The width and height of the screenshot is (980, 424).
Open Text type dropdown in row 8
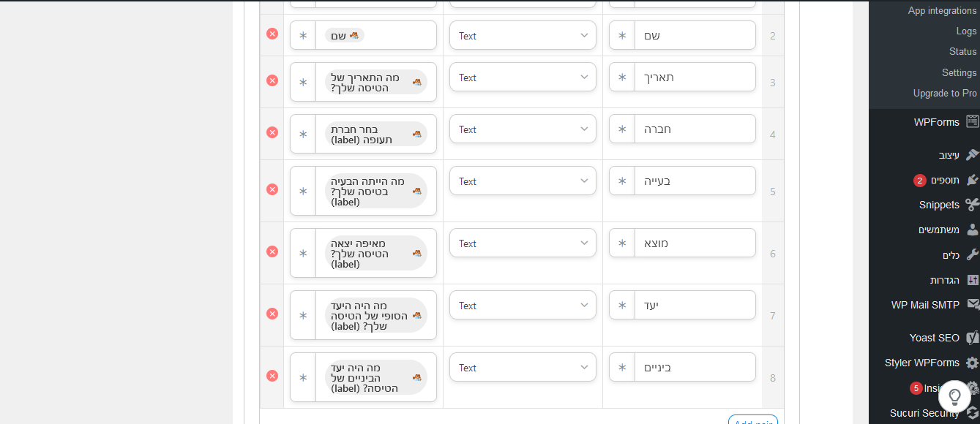(x=523, y=368)
